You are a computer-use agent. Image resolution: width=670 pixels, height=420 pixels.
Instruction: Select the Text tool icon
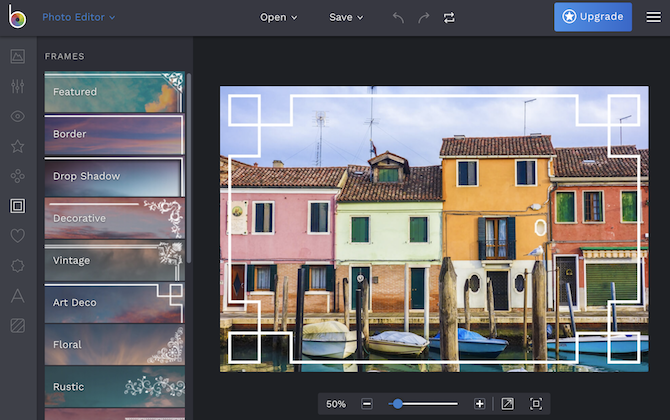(x=17, y=295)
